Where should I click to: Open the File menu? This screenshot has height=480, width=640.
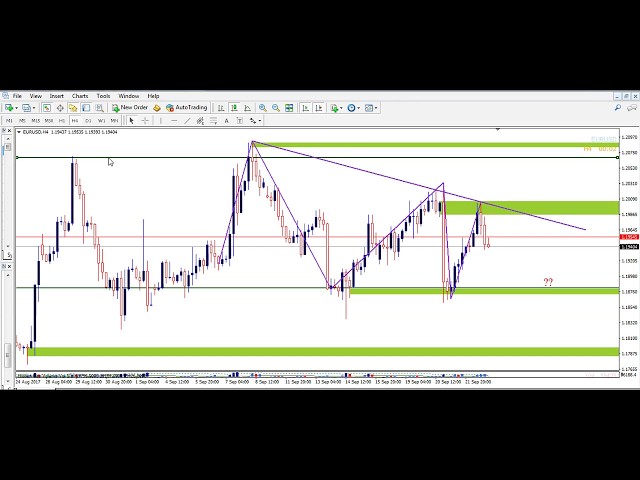pyautogui.click(x=17, y=96)
